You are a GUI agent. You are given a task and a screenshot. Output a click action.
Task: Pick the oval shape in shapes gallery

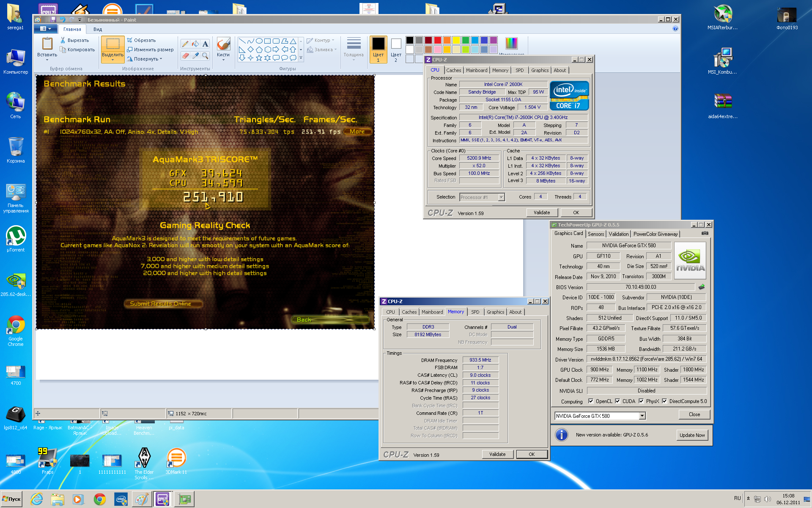tap(259, 41)
